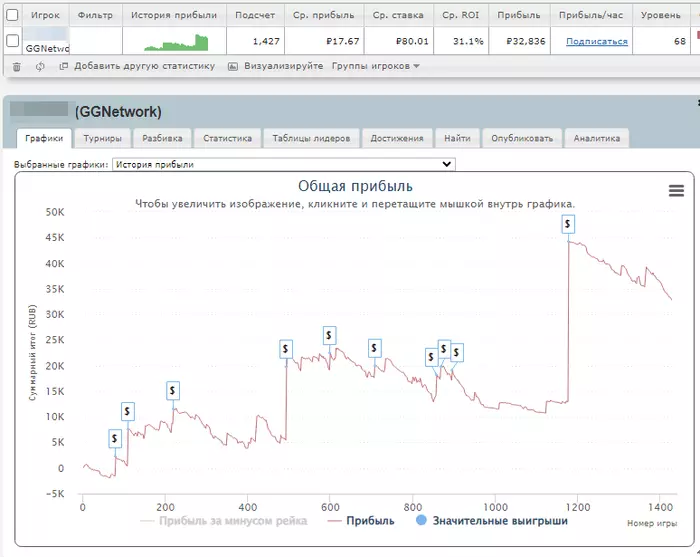The image size is (700, 557).
Task: Switch to the Таблицы лидеров tab
Action: (311, 138)
